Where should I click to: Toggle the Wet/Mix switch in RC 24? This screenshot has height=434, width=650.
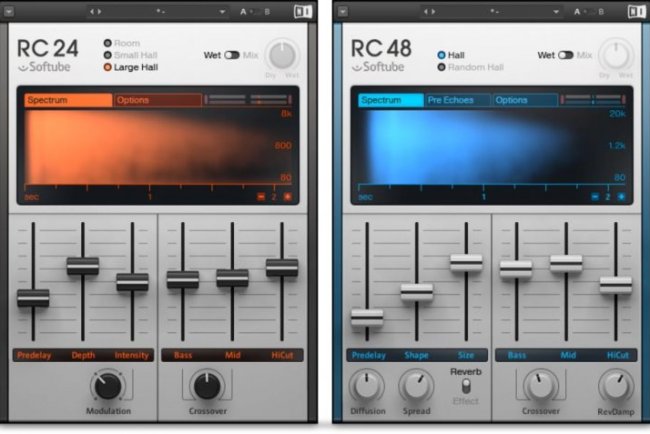232,55
